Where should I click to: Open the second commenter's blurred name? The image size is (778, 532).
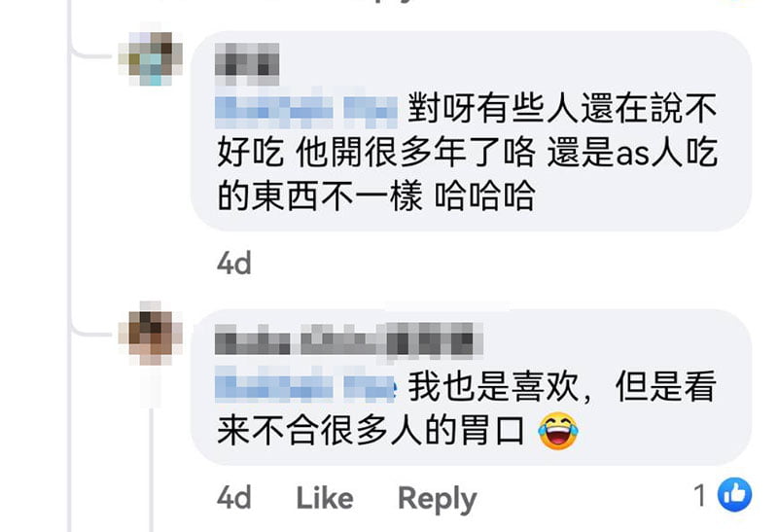click(x=349, y=339)
